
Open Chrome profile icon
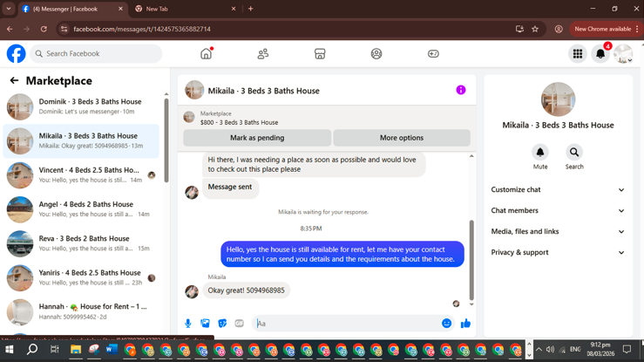click(559, 29)
